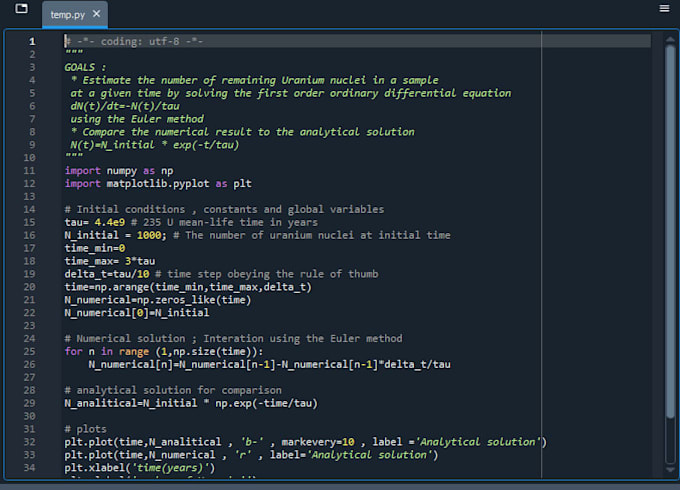Click line number 11 in gutter

(29, 170)
